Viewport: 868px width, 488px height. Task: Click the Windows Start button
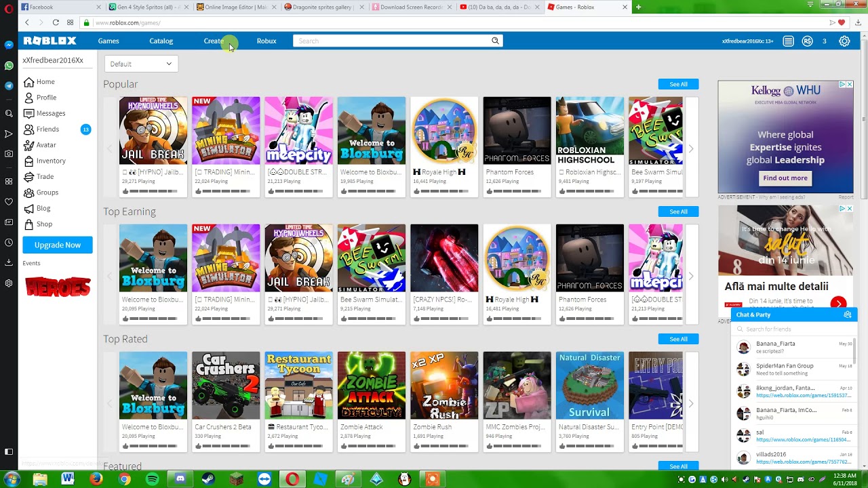click(12, 479)
